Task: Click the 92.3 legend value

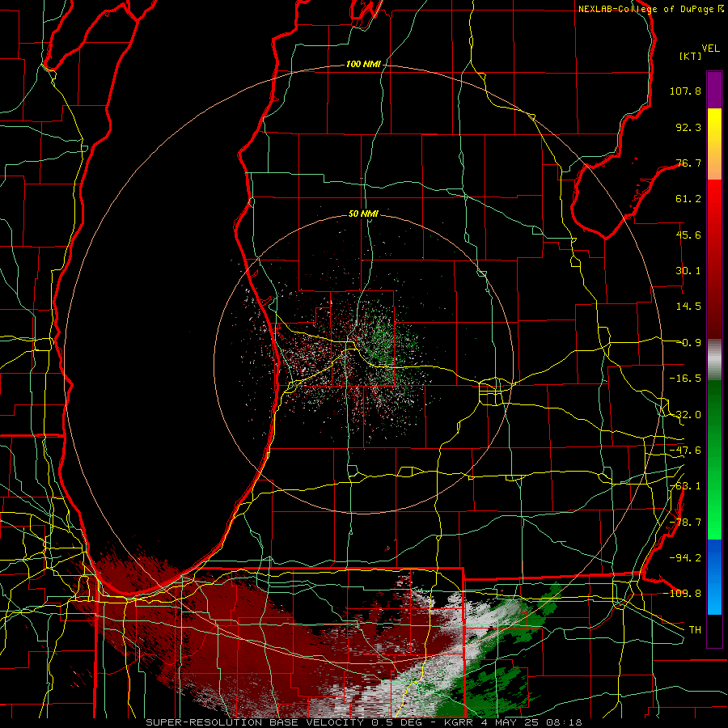Action: point(688,127)
